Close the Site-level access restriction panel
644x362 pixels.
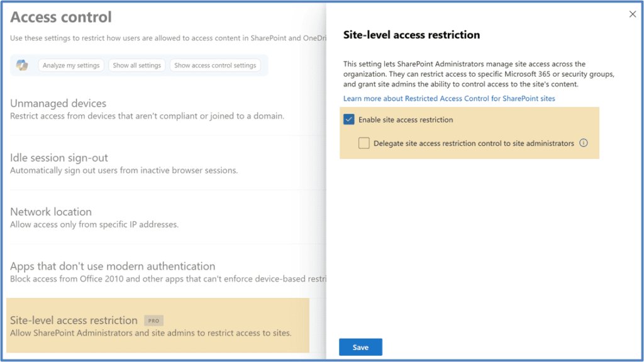tap(633, 14)
